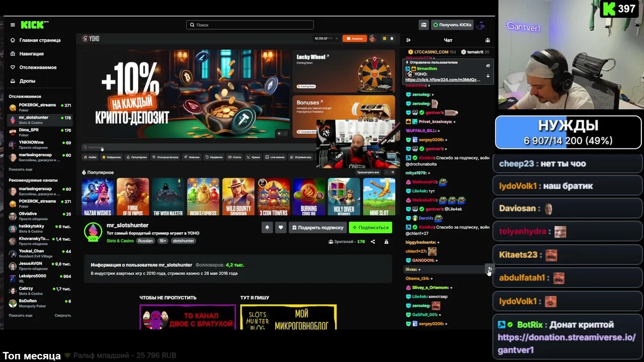Image resolution: width=644 pixels, height=362 pixels.
Task: Click the Russian language tag
Action: [x=145, y=241]
